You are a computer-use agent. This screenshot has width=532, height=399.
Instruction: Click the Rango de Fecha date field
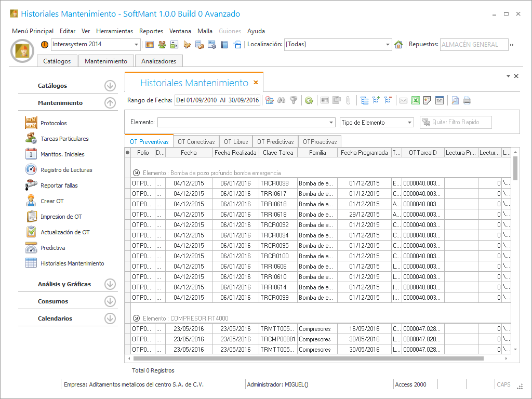point(217,100)
